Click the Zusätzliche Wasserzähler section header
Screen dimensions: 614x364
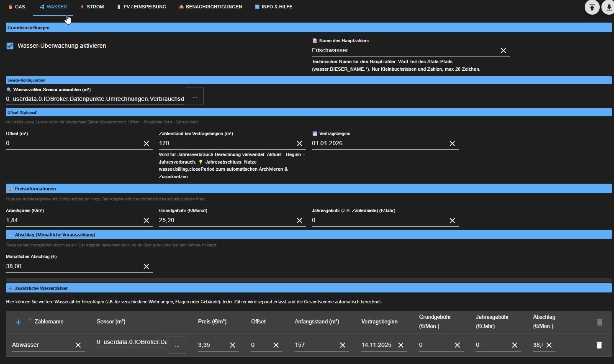pos(309,288)
